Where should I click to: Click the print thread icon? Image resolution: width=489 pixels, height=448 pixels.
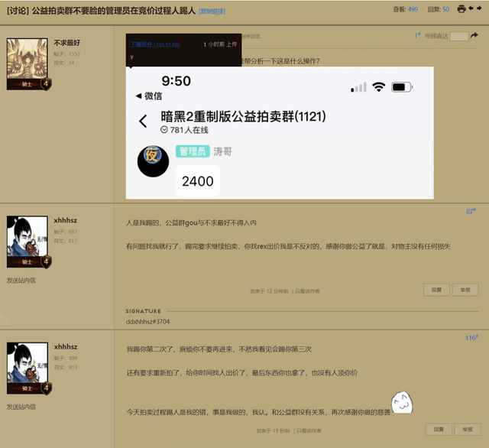461,8
